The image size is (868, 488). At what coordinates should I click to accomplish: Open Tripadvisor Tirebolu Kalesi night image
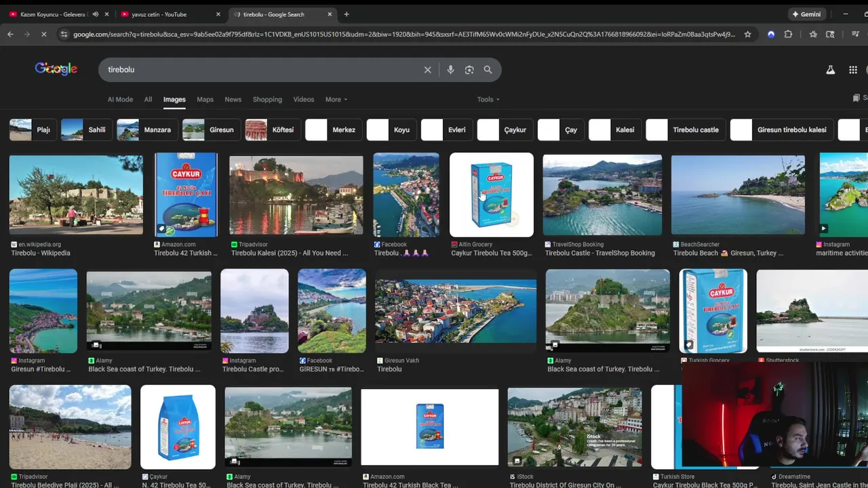click(296, 195)
